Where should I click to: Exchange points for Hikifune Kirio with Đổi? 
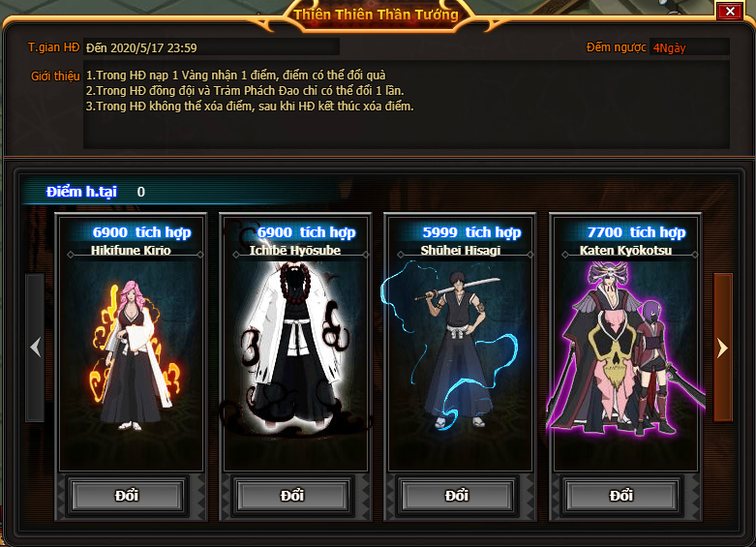click(x=127, y=496)
